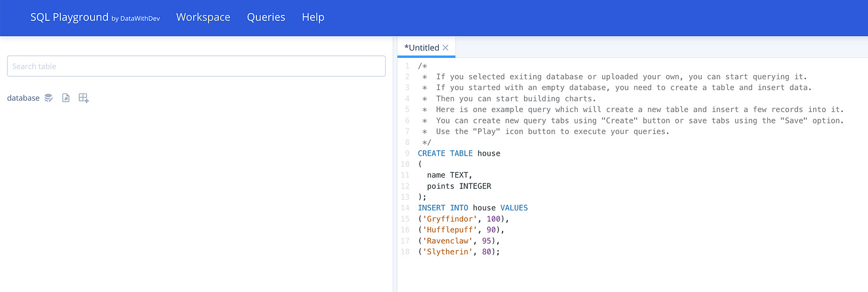Click the comment about starting with empty database
Screen dimensions: 868x292
617,88
